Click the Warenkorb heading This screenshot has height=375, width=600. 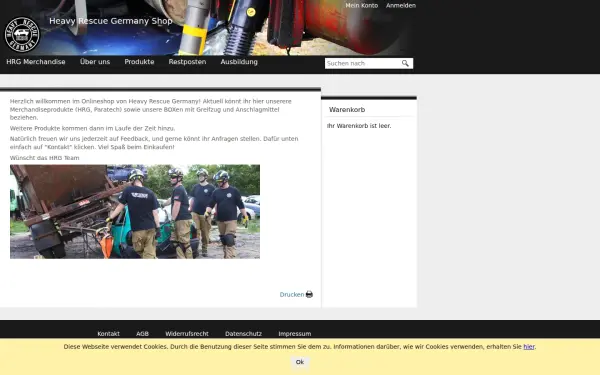(x=347, y=109)
